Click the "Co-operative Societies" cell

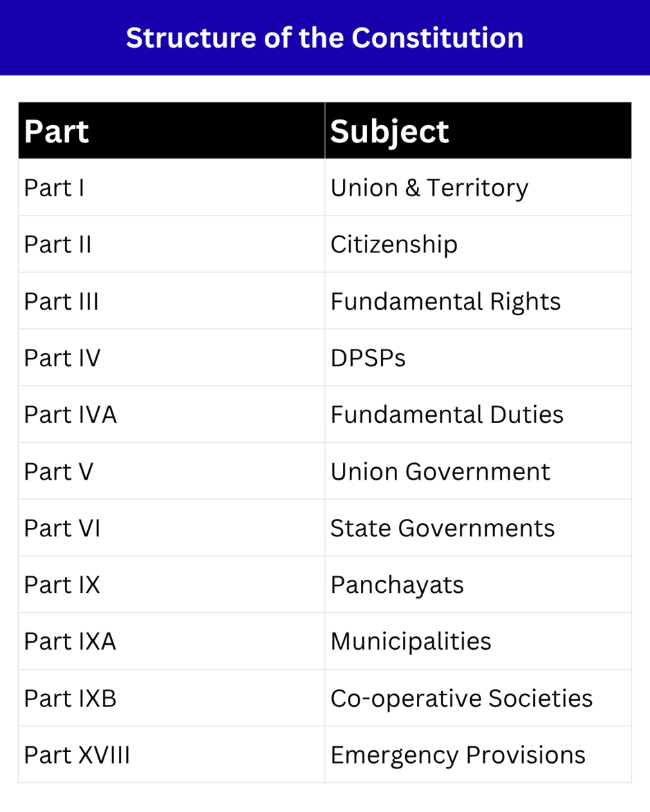tap(461, 698)
